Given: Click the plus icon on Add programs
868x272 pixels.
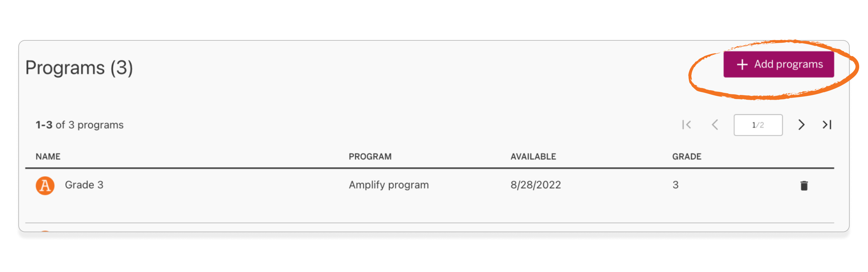Looking at the screenshot, I should 742,64.
